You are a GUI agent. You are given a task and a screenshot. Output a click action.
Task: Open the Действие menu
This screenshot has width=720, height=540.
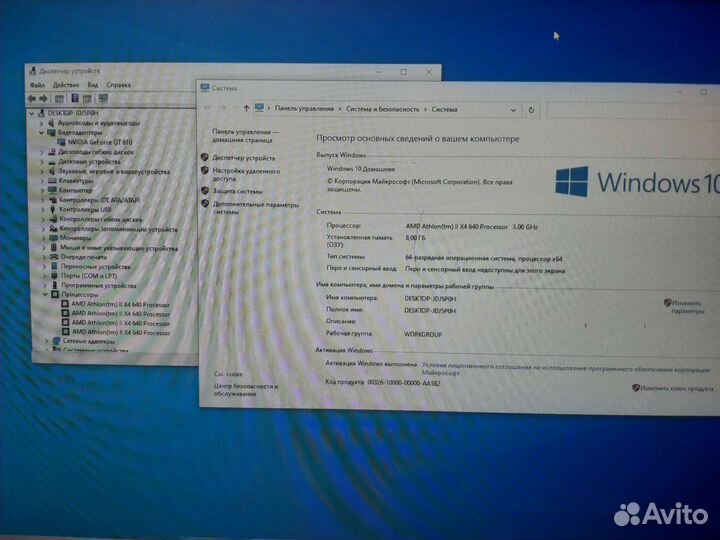pos(65,85)
